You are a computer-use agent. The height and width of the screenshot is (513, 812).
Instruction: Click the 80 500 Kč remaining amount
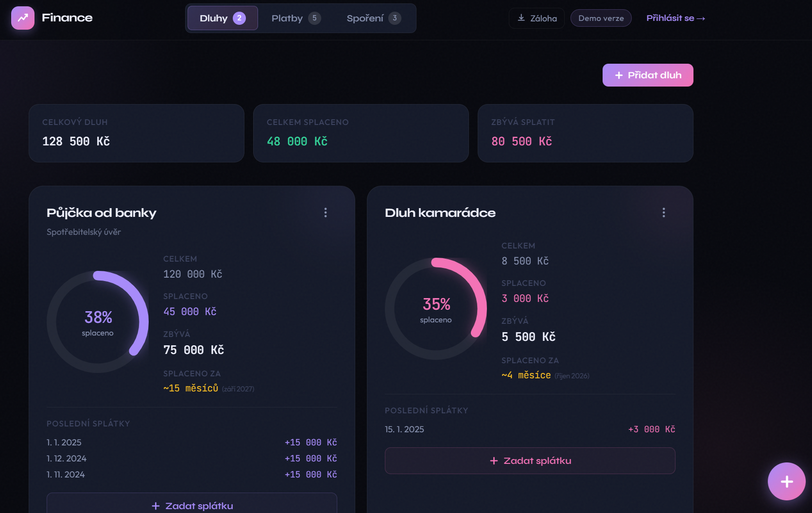click(522, 142)
